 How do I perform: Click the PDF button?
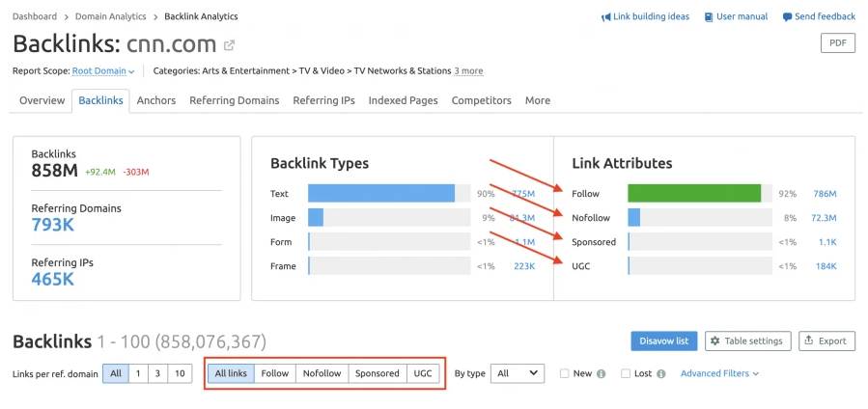tap(837, 42)
